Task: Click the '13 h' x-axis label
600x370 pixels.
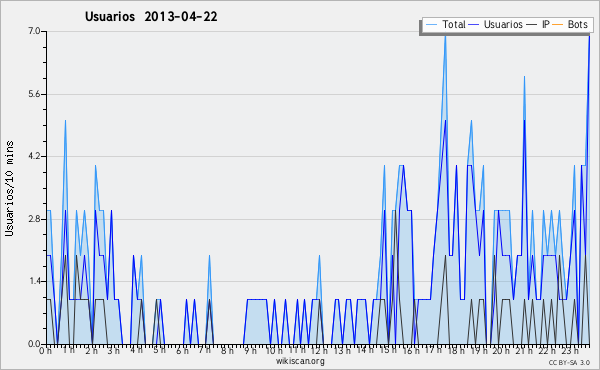Action: click(x=342, y=351)
